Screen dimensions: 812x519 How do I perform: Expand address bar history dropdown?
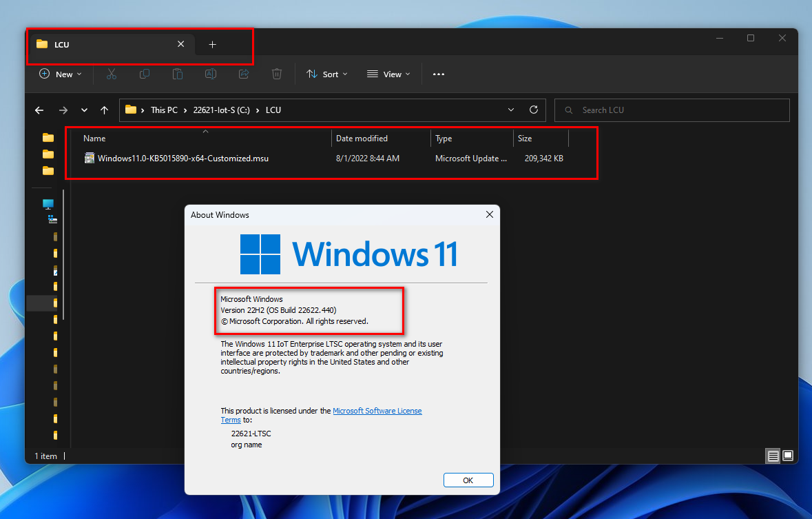pos(511,110)
